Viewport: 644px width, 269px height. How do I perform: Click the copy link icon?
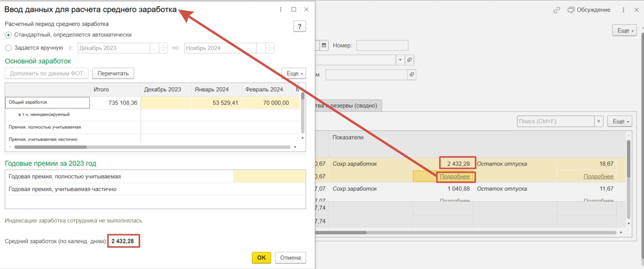pos(556,10)
